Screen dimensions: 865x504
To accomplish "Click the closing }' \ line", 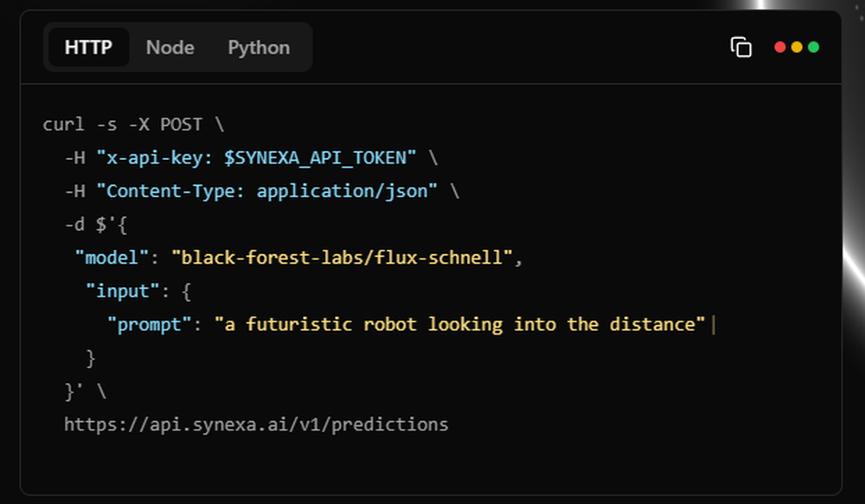I will coord(85,391).
